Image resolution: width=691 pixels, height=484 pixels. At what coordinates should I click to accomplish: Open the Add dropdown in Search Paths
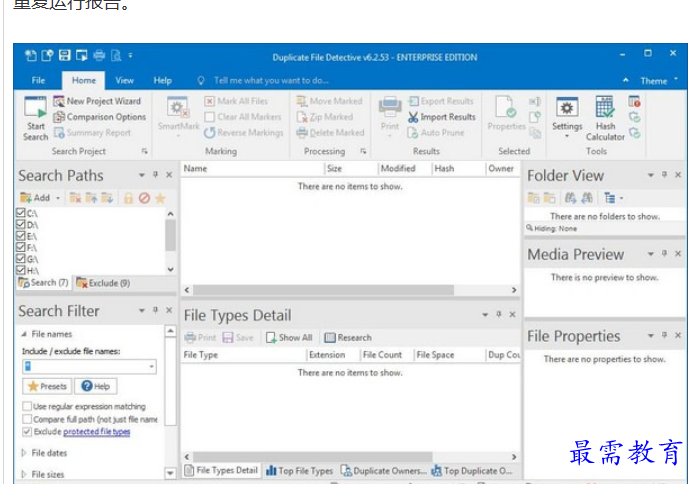[x=58, y=198]
